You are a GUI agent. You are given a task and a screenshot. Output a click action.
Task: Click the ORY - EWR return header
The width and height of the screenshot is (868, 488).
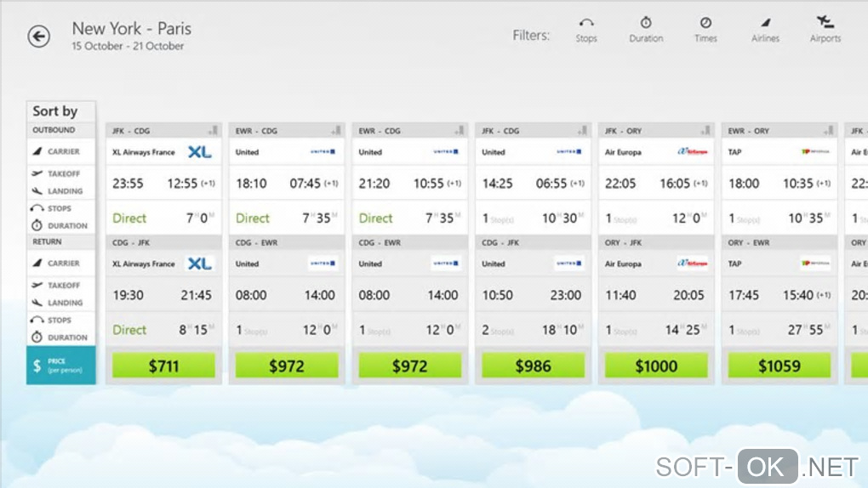click(x=749, y=243)
